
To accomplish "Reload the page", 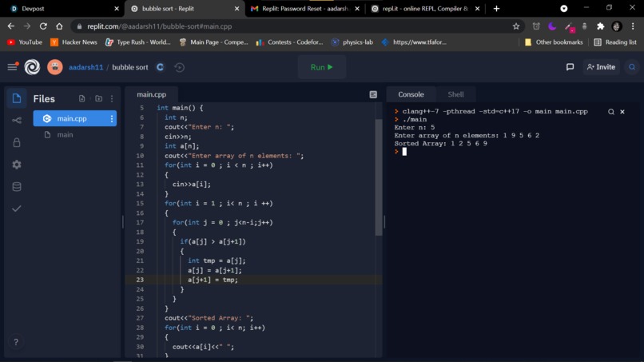I will click(43, 26).
